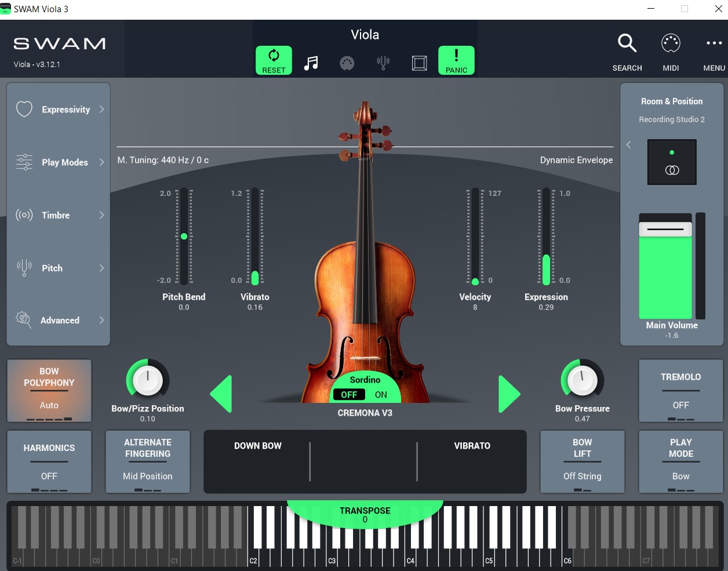Click the magnifier-gear icon beside Advanced
Viewport: 728px width, 571px height.
point(24,319)
